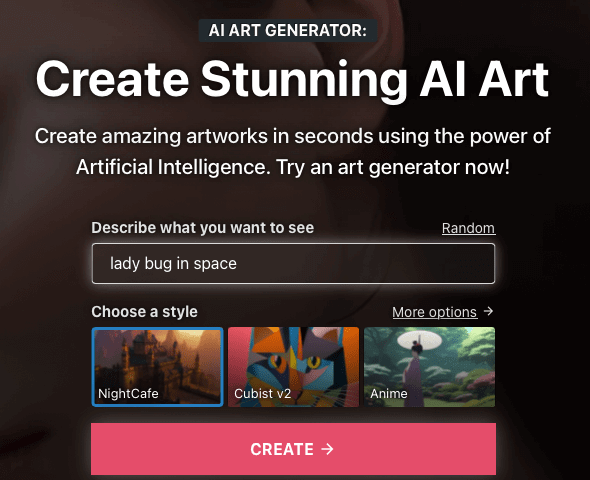Click the arrow icon beside More options
The width and height of the screenshot is (590, 480).
tap(488, 311)
